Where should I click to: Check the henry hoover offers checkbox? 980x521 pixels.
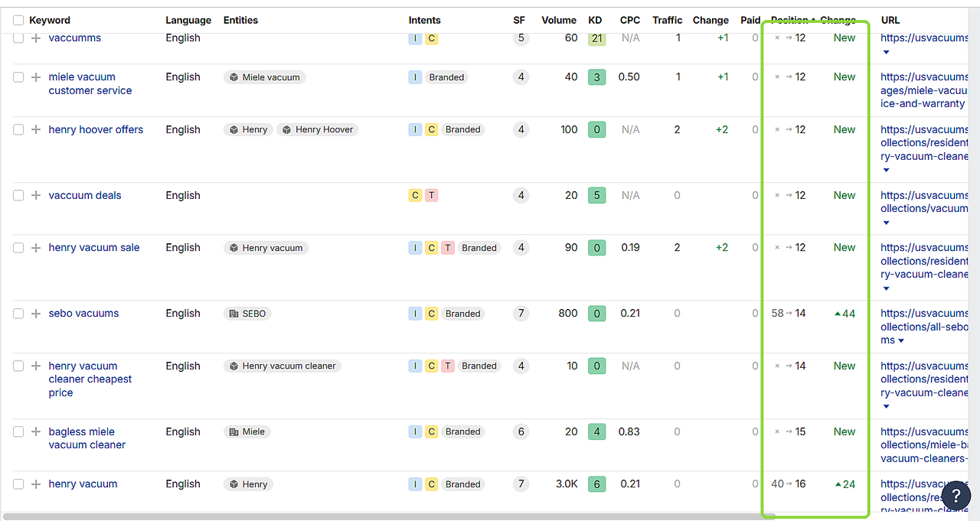point(18,130)
